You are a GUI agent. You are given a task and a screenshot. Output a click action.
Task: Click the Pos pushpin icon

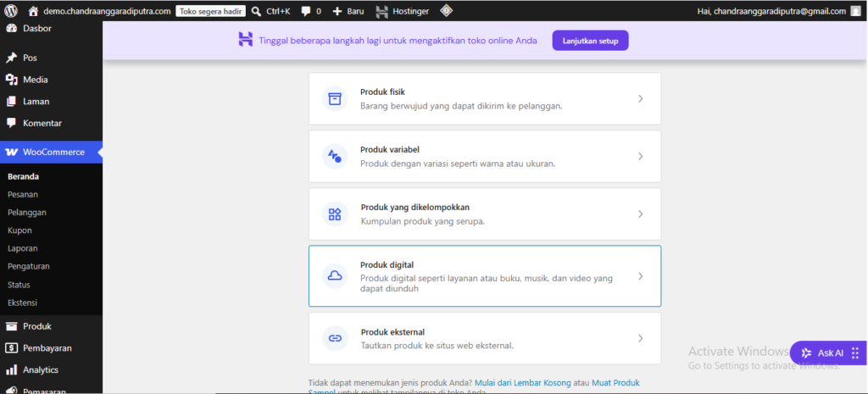point(12,58)
